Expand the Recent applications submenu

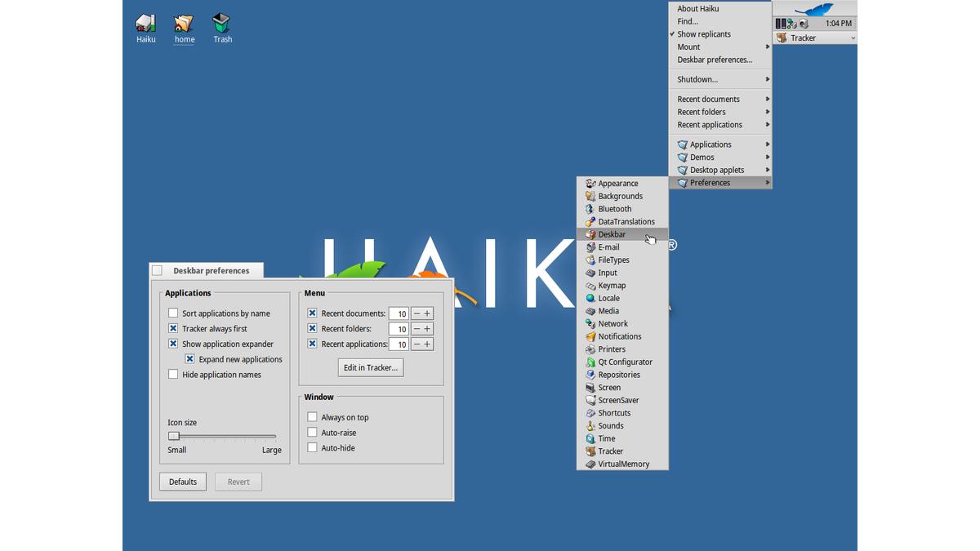point(710,124)
